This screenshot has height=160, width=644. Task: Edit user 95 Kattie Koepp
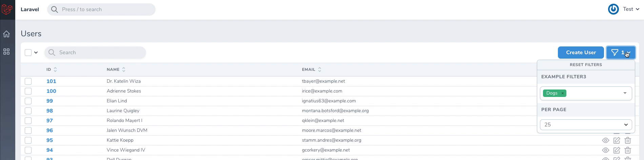(617, 140)
